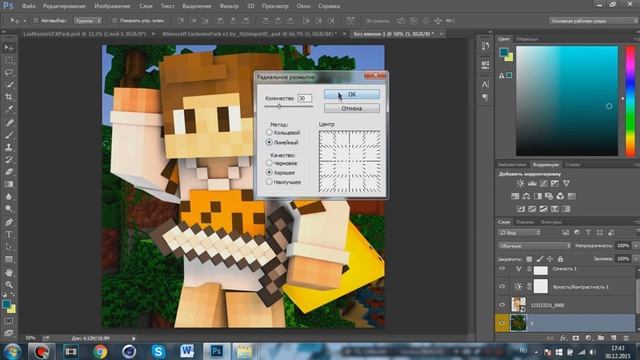The image size is (640, 360).
Task: Open the Окно menu
Action: (x=304, y=6)
